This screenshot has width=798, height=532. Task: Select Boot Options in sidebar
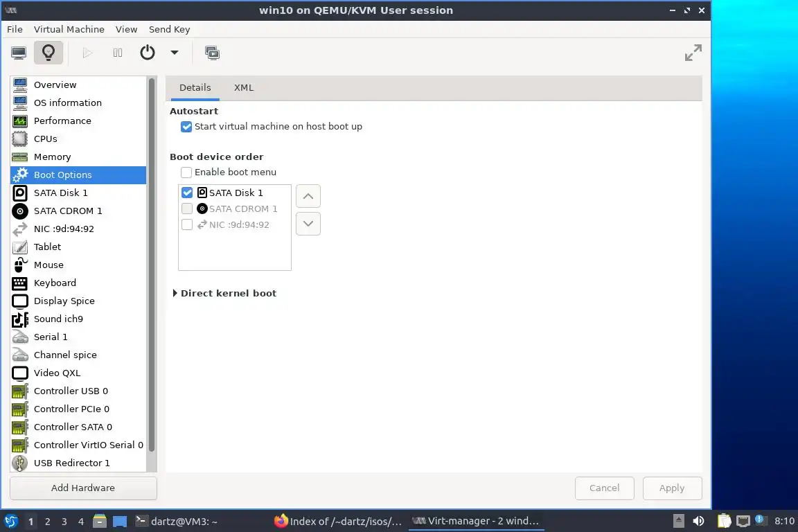(78, 175)
